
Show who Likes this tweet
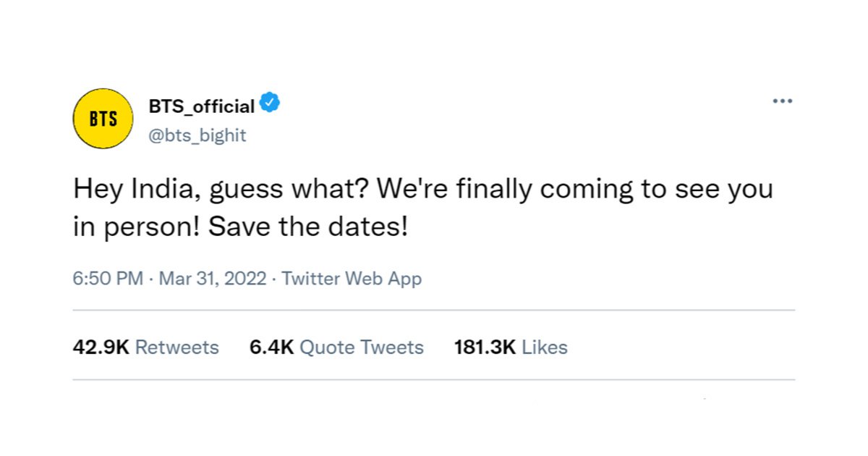click(x=545, y=347)
